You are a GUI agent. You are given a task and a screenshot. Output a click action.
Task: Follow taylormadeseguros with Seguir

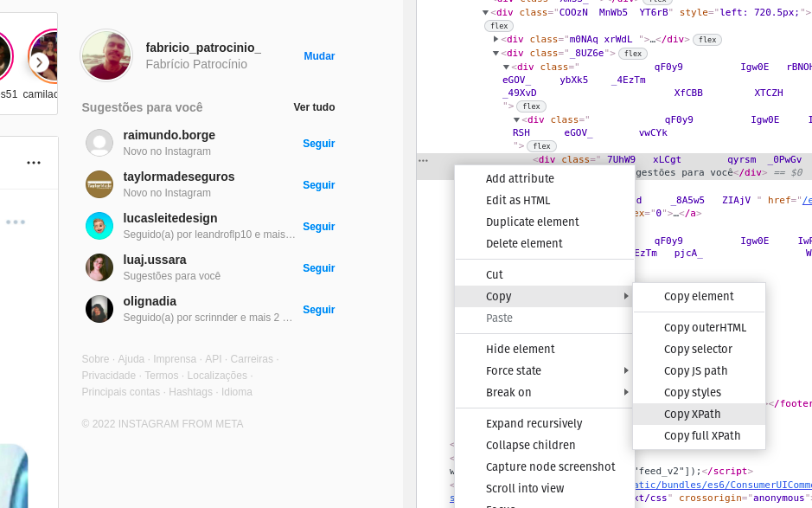point(318,185)
